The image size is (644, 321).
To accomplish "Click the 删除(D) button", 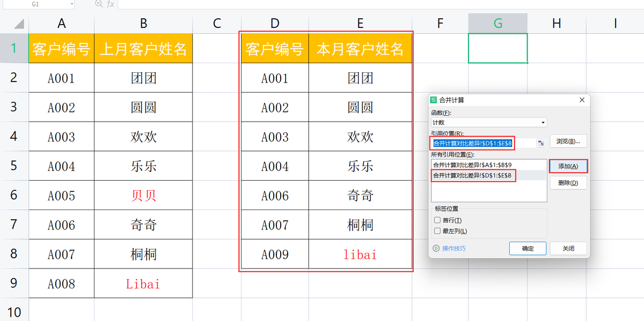I will (568, 183).
